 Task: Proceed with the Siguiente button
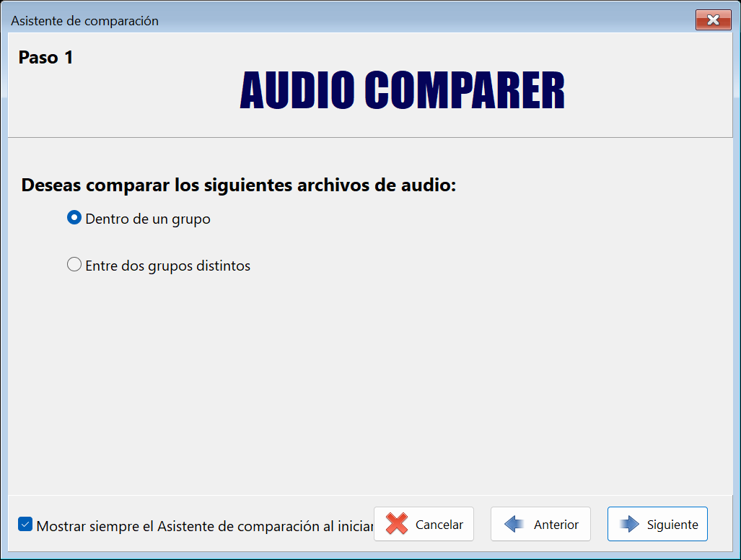coord(657,524)
